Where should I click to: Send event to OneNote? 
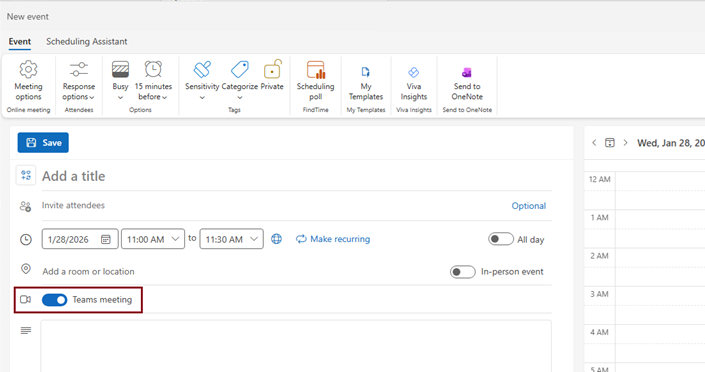(x=467, y=84)
